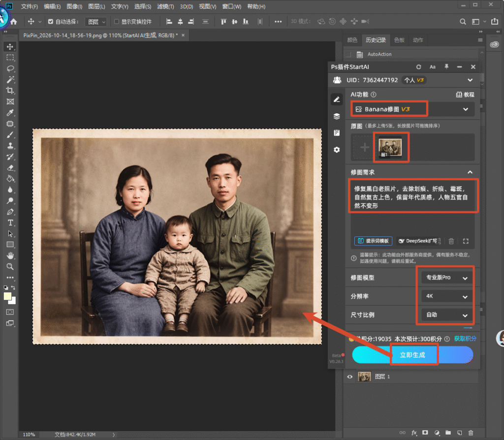Add a source image with plus button
Viewport: 504px width, 440px height.
pyautogui.click(x=365, y=147)
